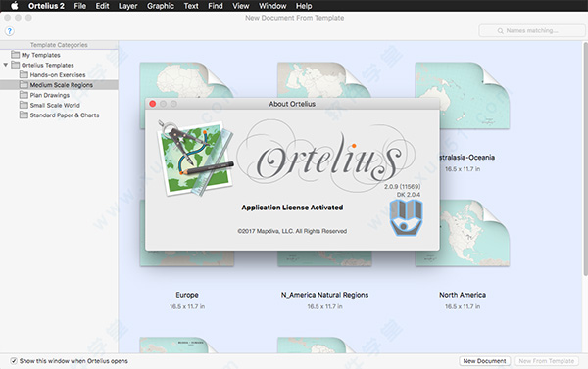This screenshot has height=369, width=588.
Task: Select the Ortelius Templates folder
Action: point(59,65)
